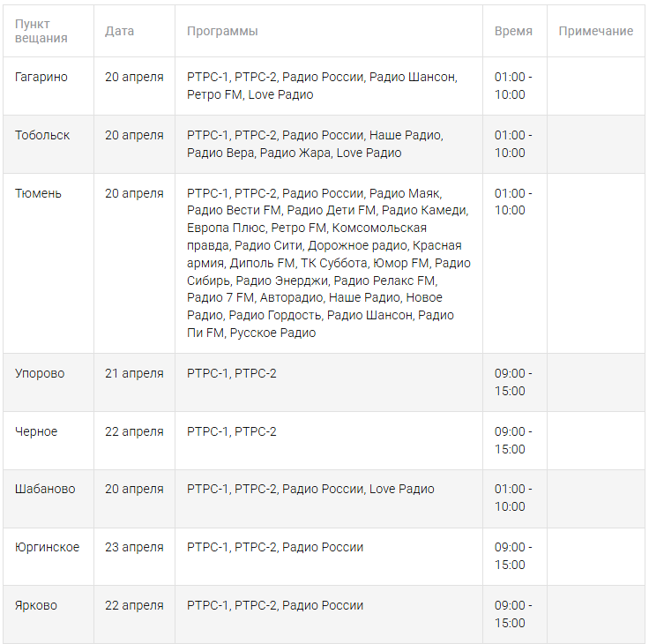Click the Примечание column header
Image resolution: width=649 pixels, height=644 pixels.
(595, 31)
